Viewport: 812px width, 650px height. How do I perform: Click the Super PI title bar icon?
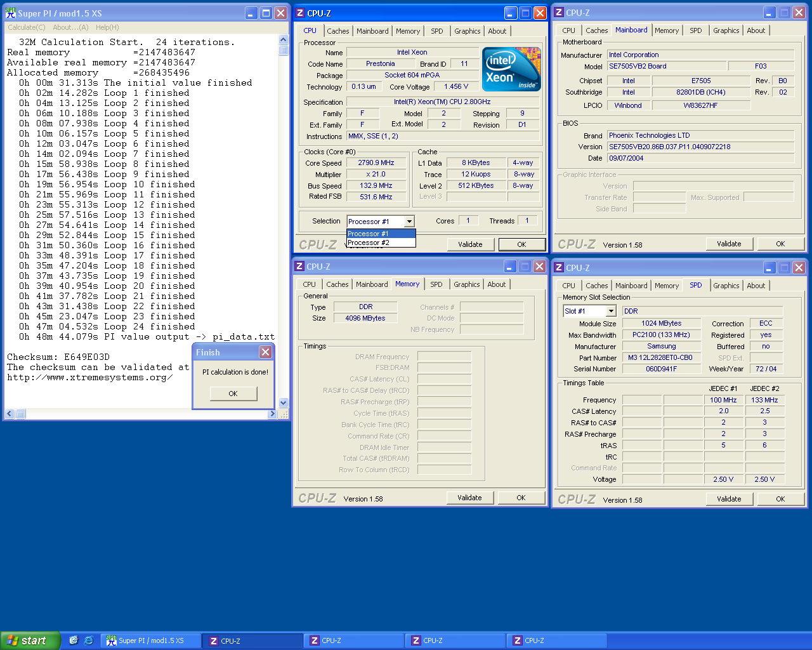point(10,13)
